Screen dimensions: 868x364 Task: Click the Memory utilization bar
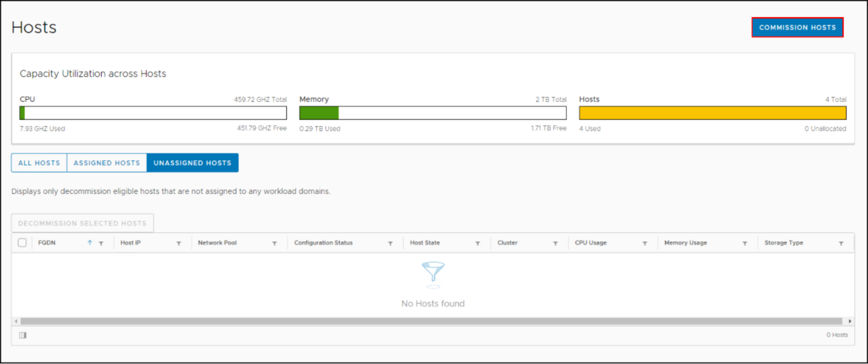tap(433, 113)
